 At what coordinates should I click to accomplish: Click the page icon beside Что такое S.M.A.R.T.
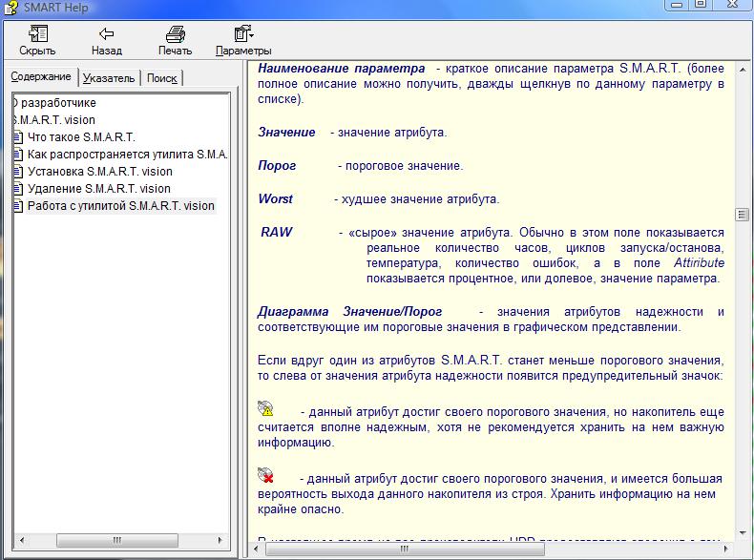point(18,137)
